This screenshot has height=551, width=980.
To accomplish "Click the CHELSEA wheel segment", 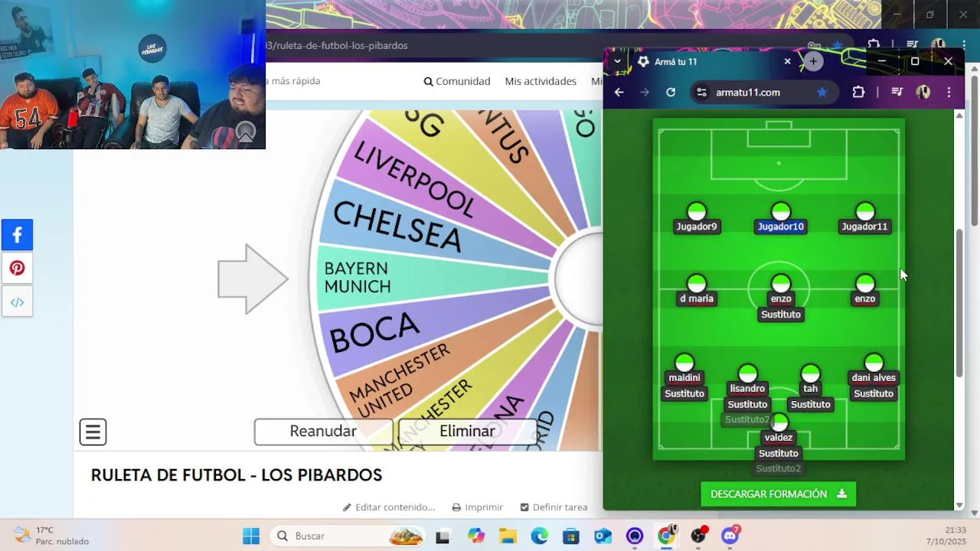I will point(397,227).
